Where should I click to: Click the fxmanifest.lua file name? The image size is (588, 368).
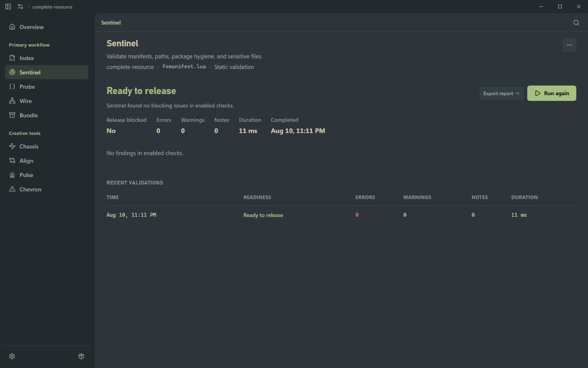(x=184, y=66)
